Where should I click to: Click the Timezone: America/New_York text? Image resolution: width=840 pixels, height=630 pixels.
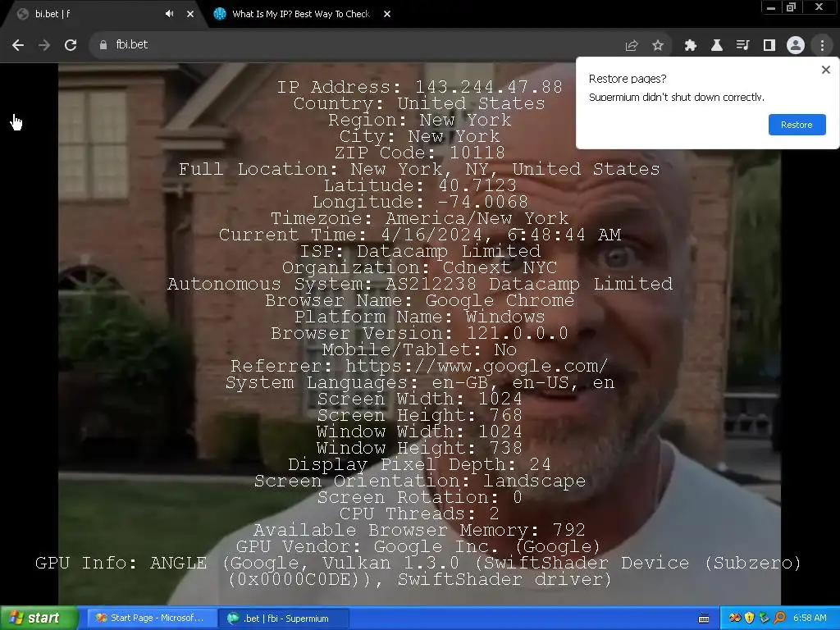coord(419,218)
